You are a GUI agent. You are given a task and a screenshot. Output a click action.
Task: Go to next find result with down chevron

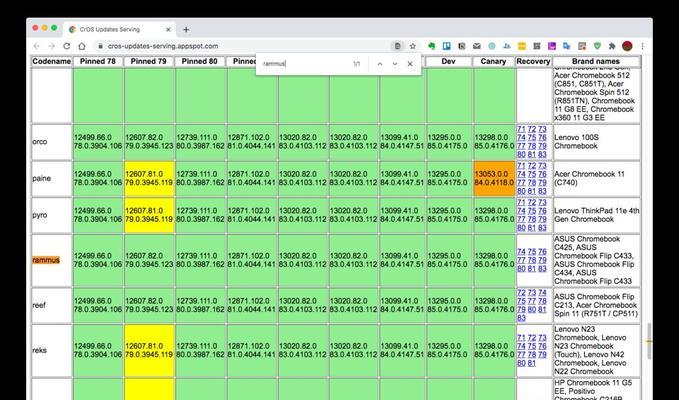(395, 64)
